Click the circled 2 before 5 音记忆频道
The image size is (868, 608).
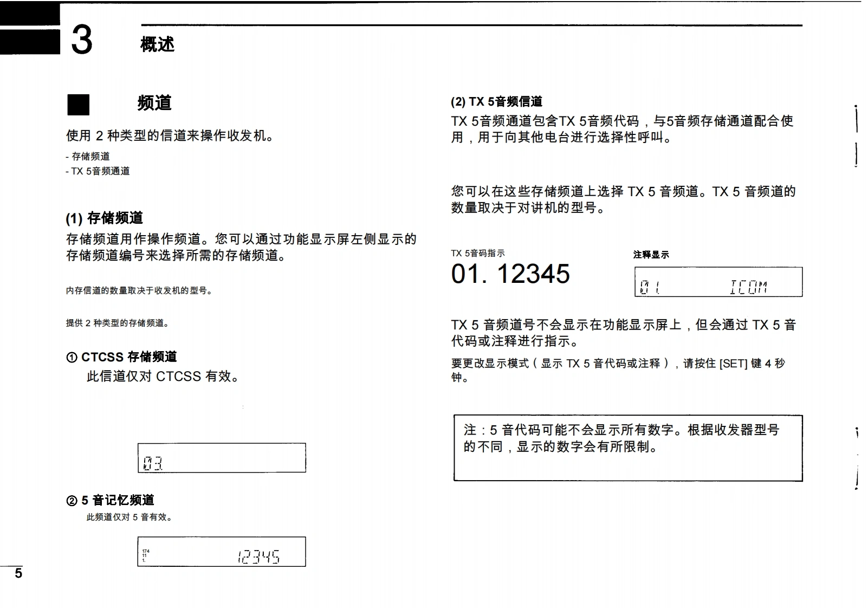pyautogui.click(x=72, y=501)
